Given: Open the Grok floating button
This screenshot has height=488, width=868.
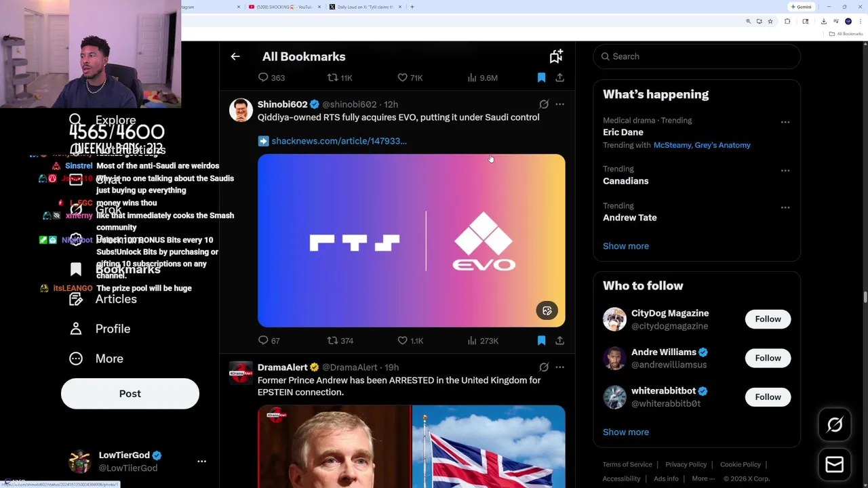Looking at the screenshot, I should tap(835, 425).
